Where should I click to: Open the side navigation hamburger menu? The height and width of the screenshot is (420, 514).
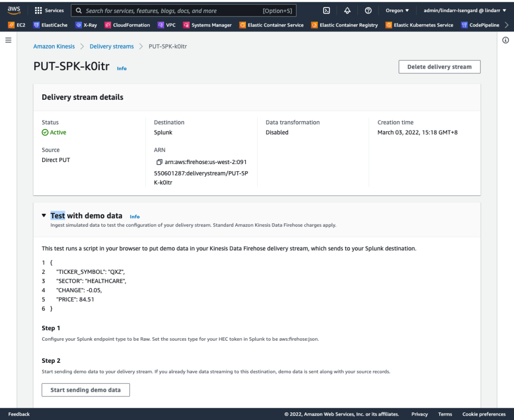coord(9,40)
